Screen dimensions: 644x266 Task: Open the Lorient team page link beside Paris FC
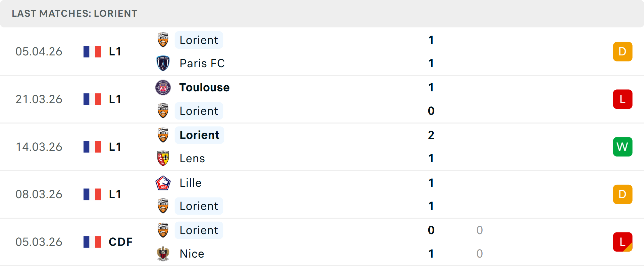pos(199,40)
